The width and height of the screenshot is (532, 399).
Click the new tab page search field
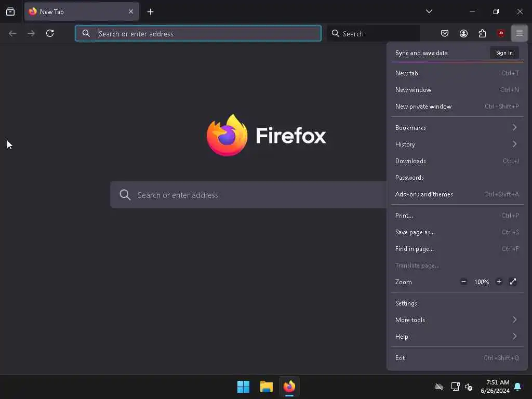[248, 195]
